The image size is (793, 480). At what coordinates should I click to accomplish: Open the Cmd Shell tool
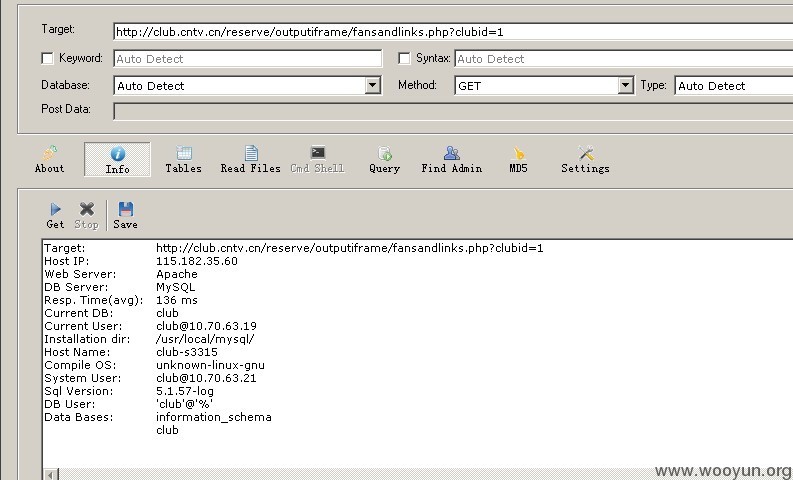coord(317,160)
